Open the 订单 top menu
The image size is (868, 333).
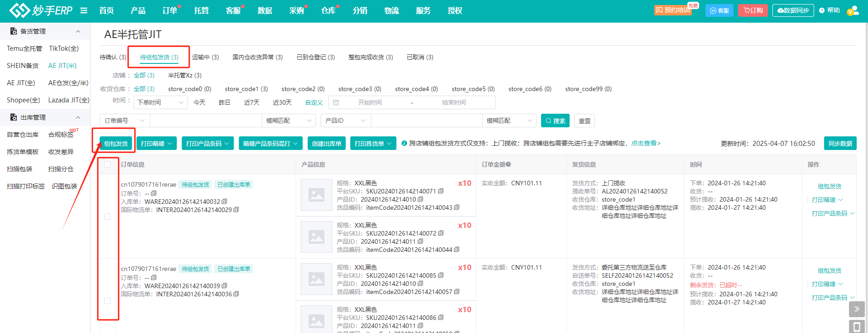tap(170, 10)
